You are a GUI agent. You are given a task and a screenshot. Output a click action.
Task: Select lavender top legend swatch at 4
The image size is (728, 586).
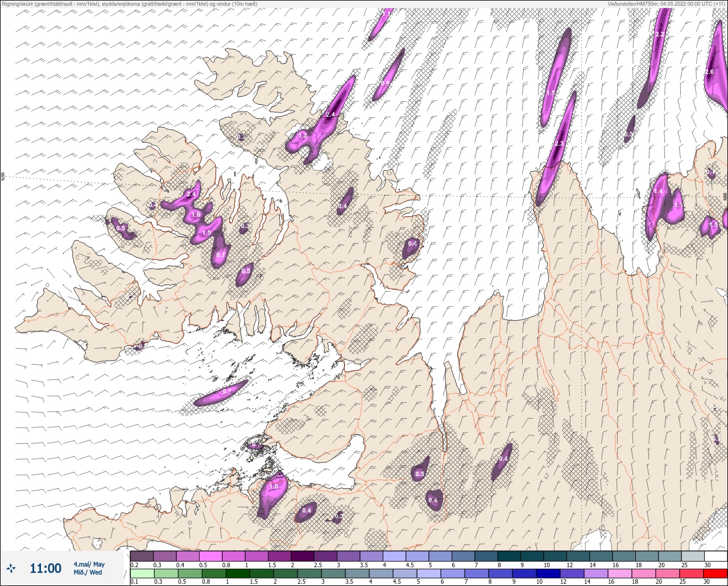(394, 556)
